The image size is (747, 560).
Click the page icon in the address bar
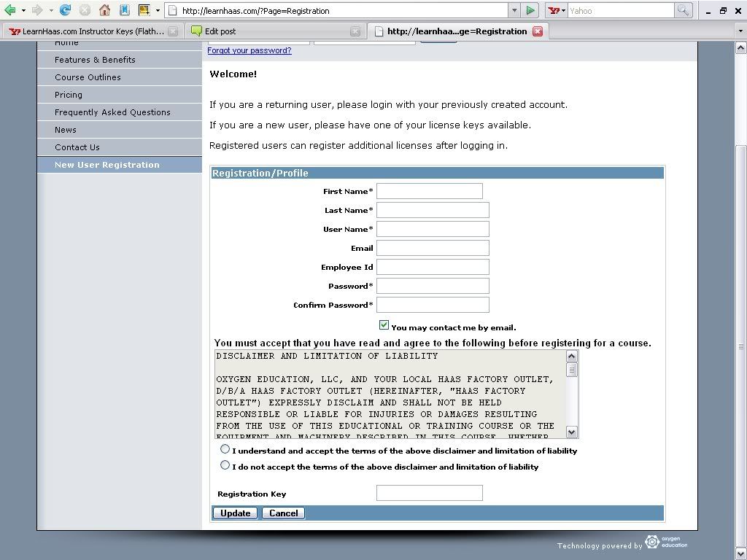pyautogui.click(x=174, y=10)
